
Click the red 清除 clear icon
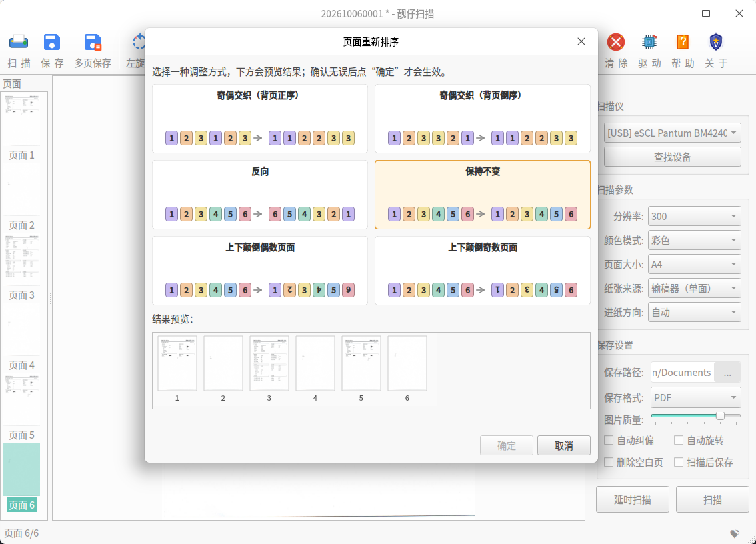[x=616, y=43]
